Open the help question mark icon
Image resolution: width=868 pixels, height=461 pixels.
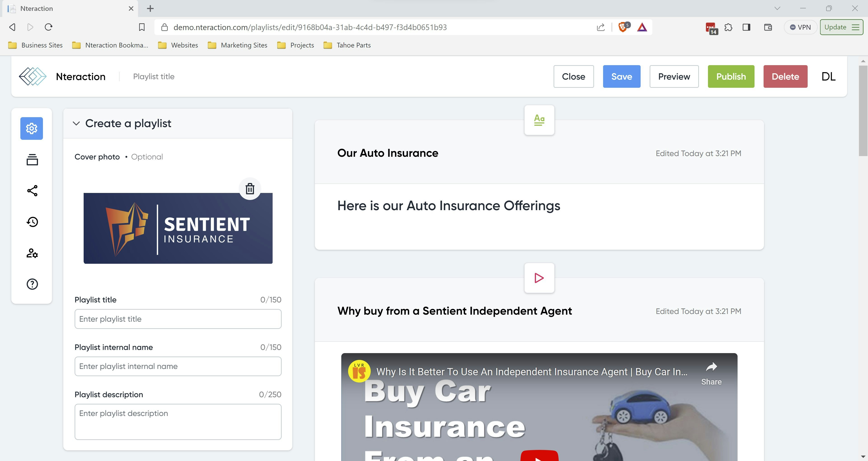[x=32, y=284]
